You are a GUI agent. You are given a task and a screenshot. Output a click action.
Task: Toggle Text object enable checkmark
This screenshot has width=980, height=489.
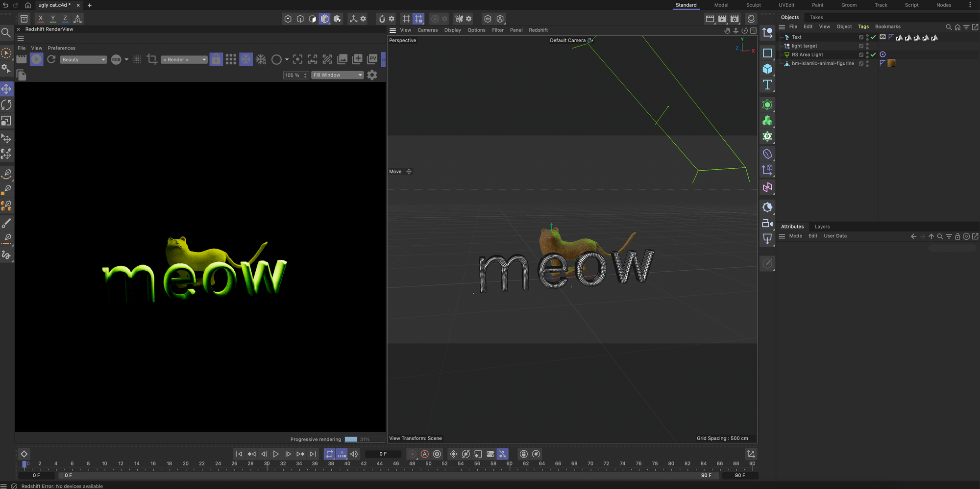point(873,37)
